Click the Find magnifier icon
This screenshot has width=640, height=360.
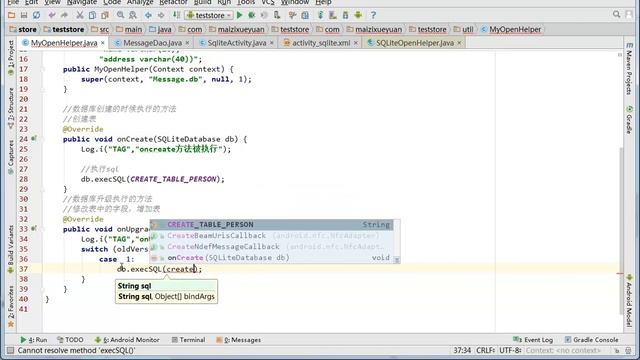click(x=120, y=16)
